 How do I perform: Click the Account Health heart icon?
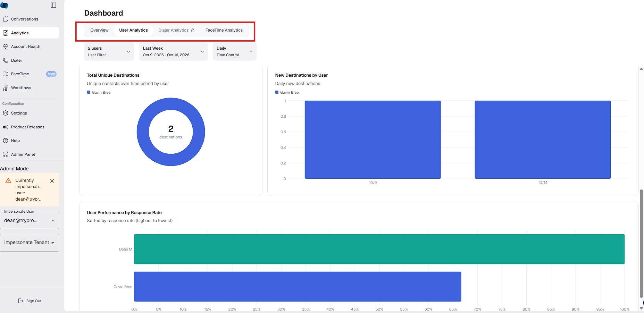(6, 46)
